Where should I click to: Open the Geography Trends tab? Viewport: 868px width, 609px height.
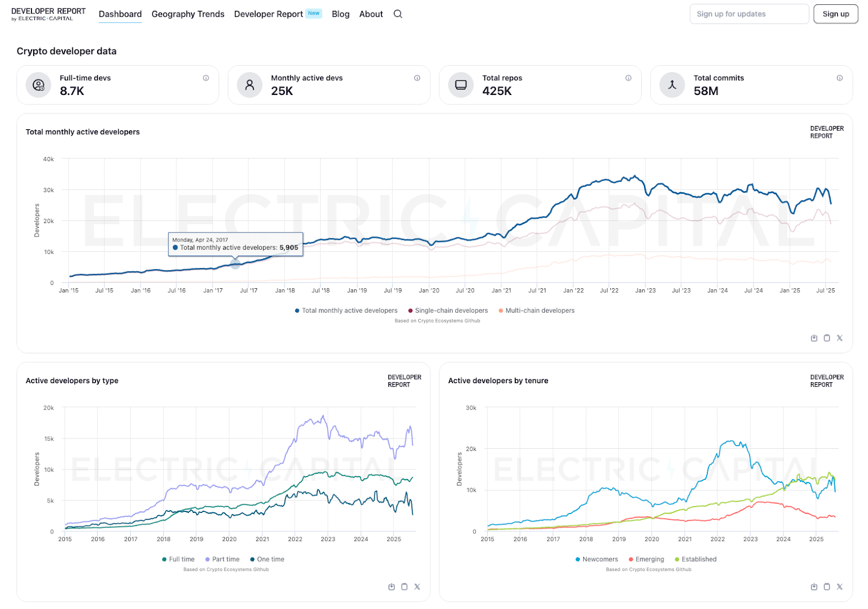point(188,14)
